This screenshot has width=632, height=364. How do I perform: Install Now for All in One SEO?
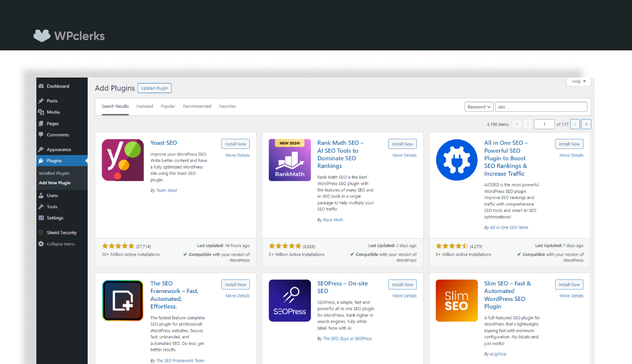click(569, 144)
